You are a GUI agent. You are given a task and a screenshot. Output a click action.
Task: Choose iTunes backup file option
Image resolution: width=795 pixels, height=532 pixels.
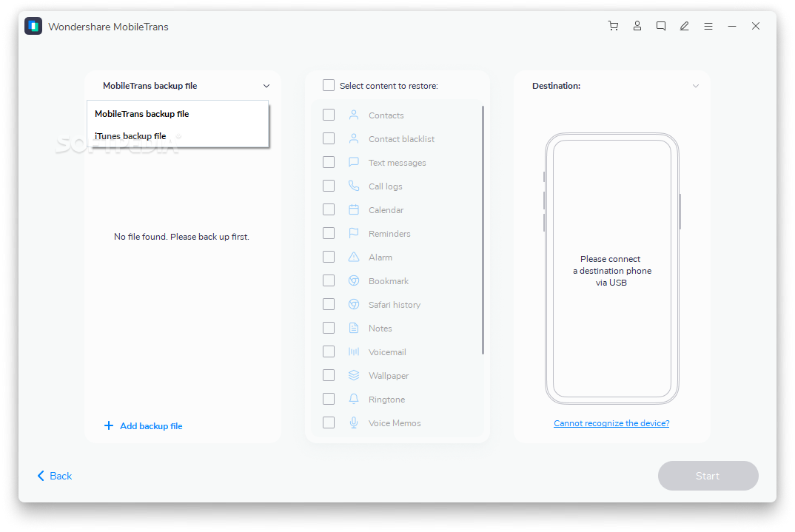click(178, 136)
